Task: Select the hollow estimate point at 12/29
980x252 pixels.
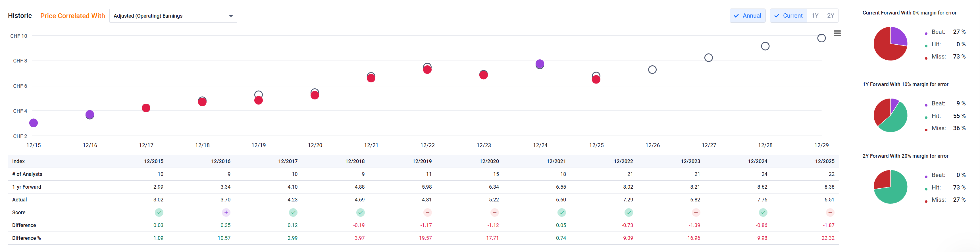Action: coord(821,38)
